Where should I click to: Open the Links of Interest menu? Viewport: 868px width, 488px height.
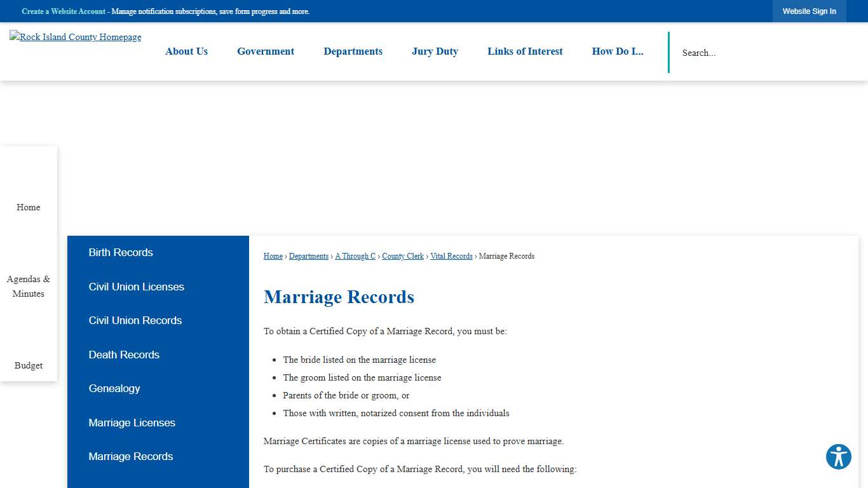[525, 51]
